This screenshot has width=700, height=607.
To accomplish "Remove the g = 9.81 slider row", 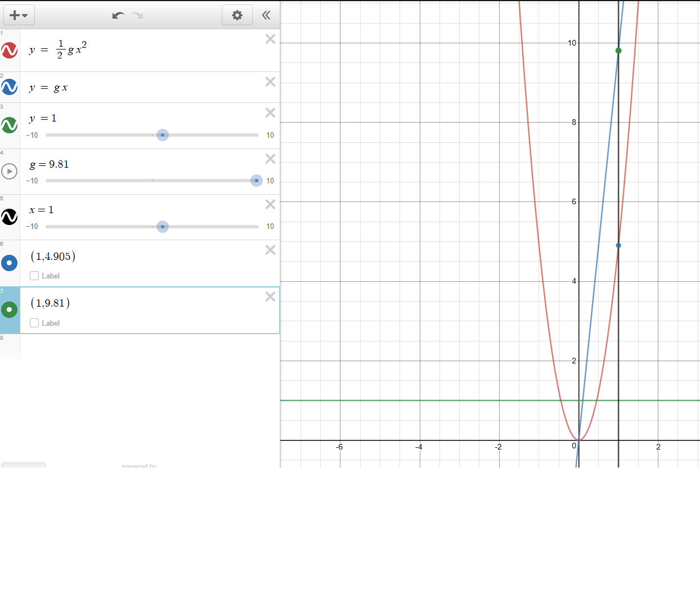I will point(270,159).
